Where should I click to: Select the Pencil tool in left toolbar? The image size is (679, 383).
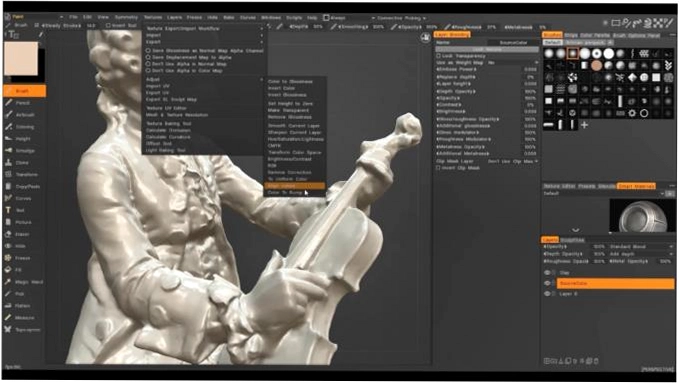pos(23,103)
